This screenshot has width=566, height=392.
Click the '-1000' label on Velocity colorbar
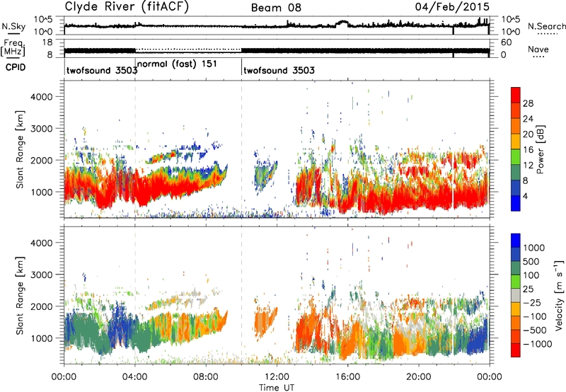537,344
